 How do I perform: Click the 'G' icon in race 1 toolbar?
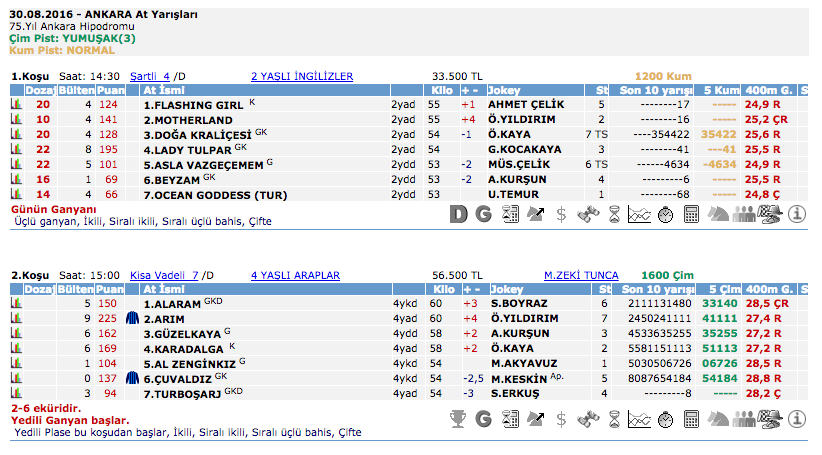483,213
